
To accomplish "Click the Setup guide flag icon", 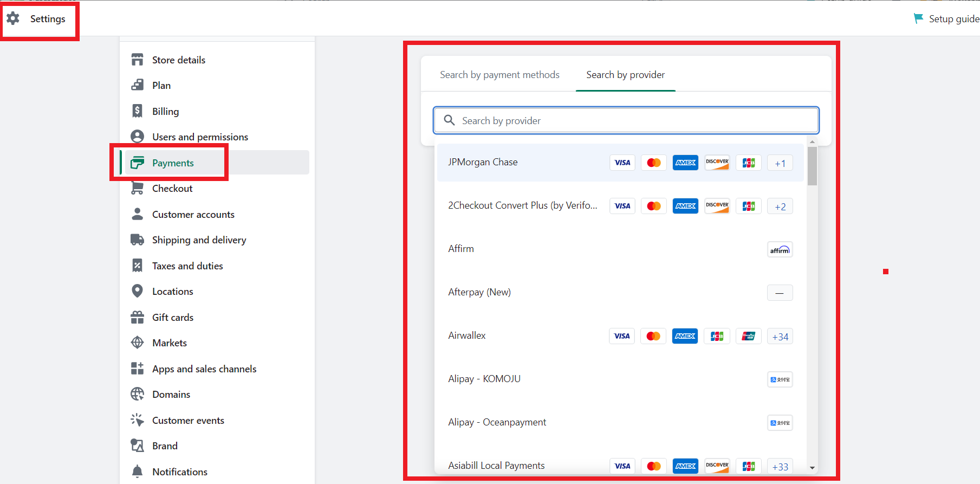I will point(919,18).
